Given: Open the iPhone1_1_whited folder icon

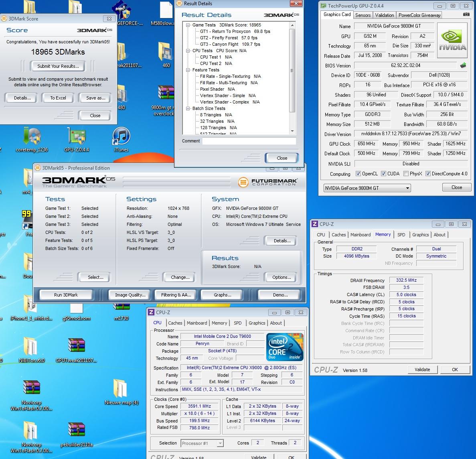Looking at the screenshot, I should point(31,307).
